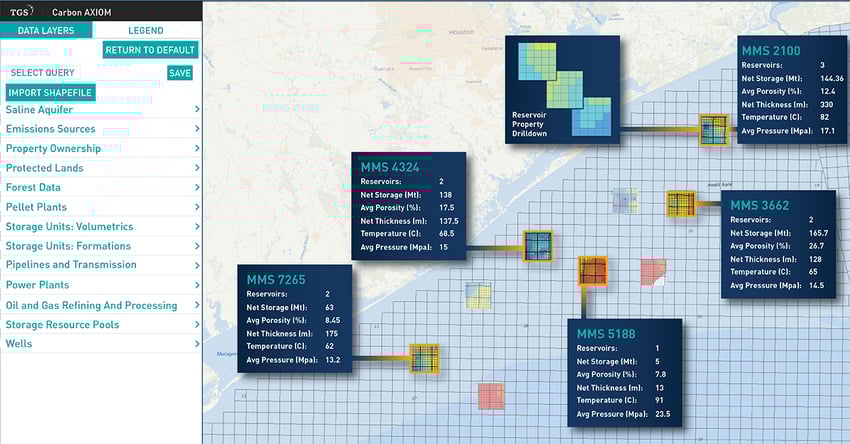850x444 pixels.
Task: Click the map block linked to MMS 7265
Action: point(424,358)
